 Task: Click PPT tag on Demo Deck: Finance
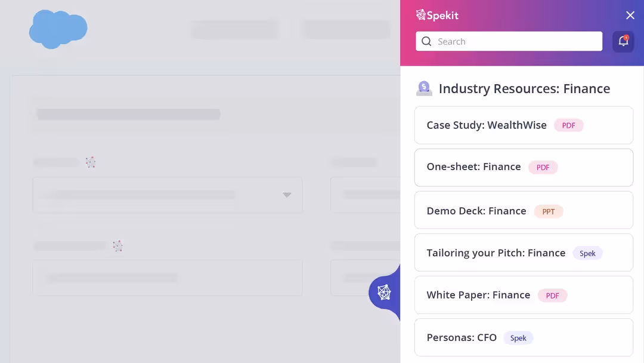coord(549,211)
